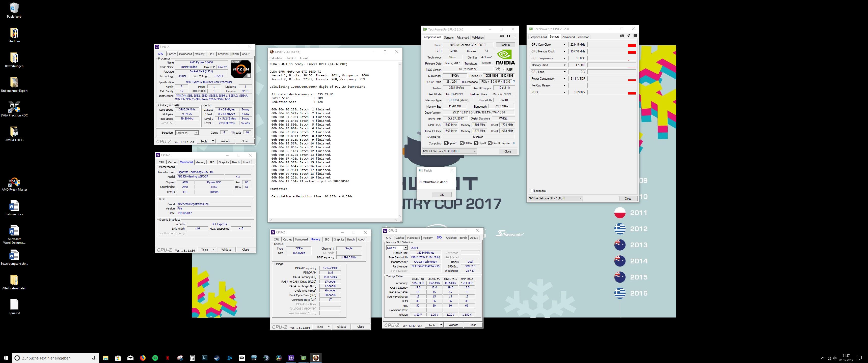The image size is (868, 363).
Task: Select the Bahlsen.docx desktop file
Action: click(x=14, y=208)
